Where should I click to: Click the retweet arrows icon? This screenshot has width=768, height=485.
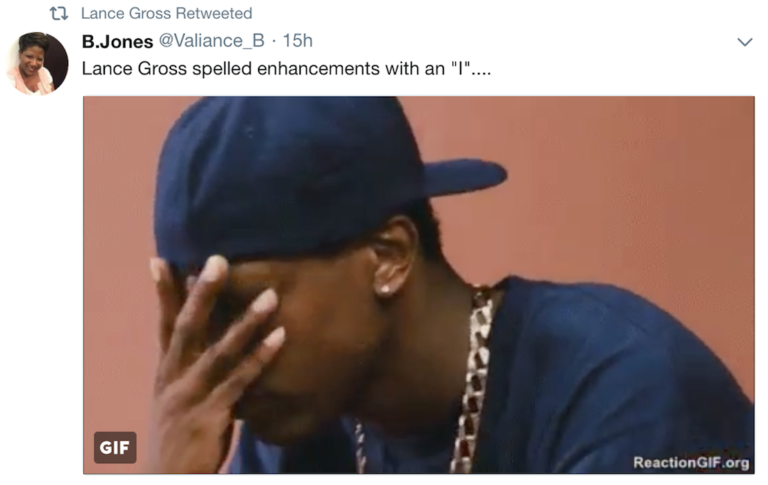pyautogui.click(x=59, y=13)
